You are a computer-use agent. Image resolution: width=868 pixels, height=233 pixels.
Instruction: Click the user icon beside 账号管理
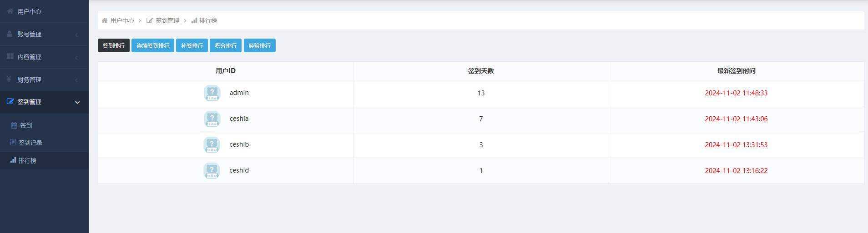point(10,34)
